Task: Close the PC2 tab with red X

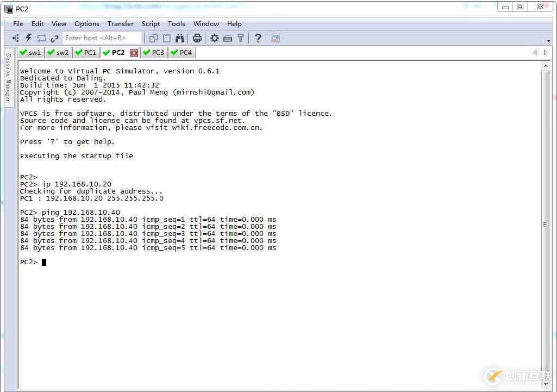Action: pos(134,53)
